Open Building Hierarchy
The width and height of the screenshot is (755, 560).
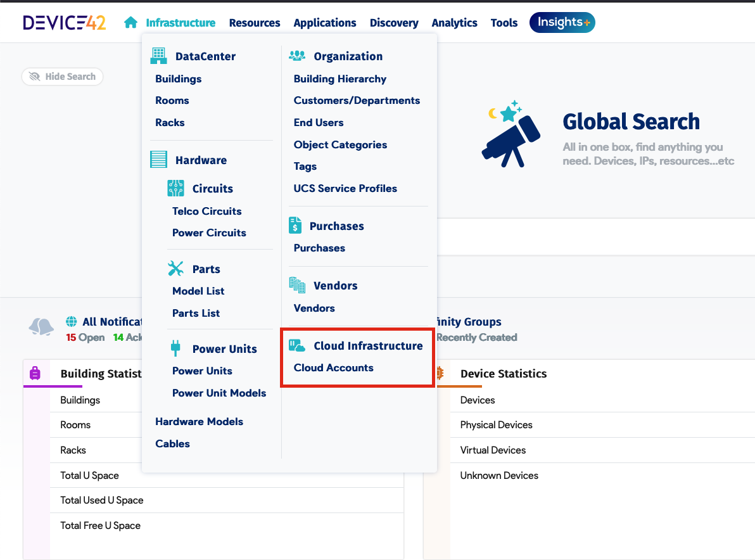[340, 79]
